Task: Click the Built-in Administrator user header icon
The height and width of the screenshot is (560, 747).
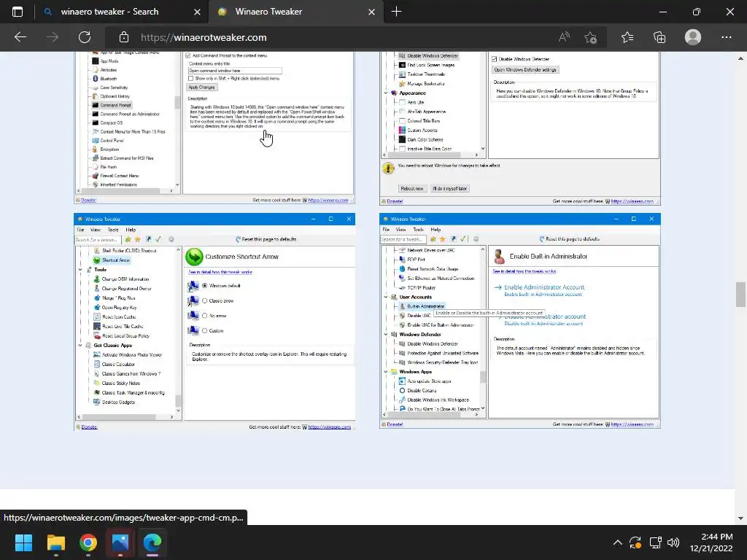Action: (499, 256)
